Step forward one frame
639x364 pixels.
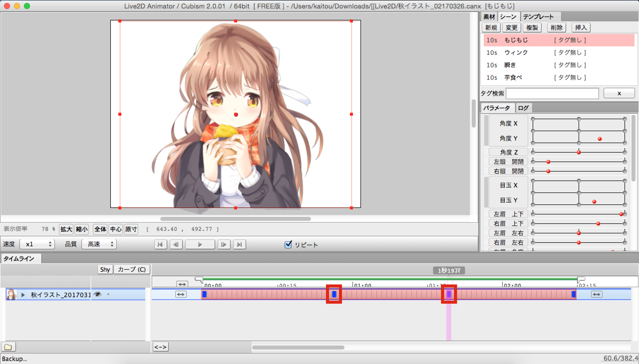coord(224,244)
